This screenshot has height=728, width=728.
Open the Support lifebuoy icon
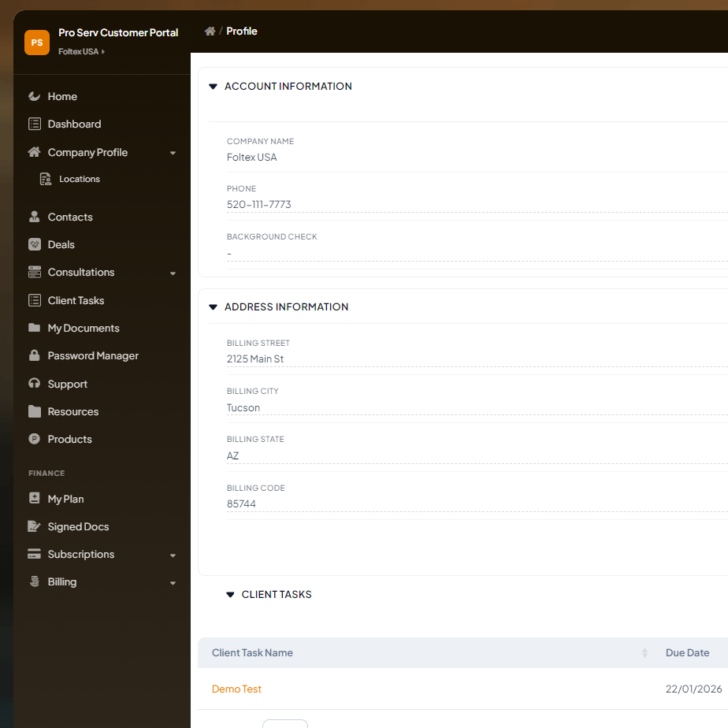pos(35,384)
